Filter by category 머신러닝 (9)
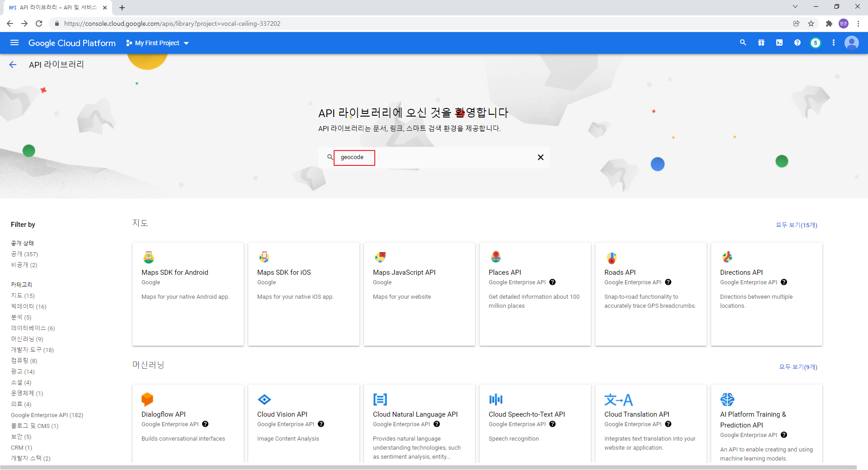The height and width of the screenshot is (470, 868). click(27, 339)
